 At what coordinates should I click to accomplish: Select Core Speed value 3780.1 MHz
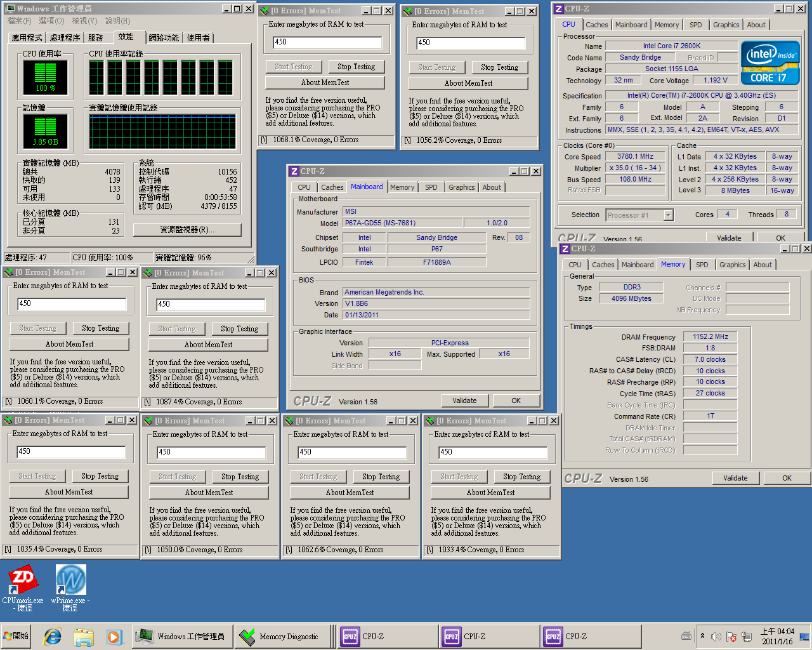[x=636, y=156]
